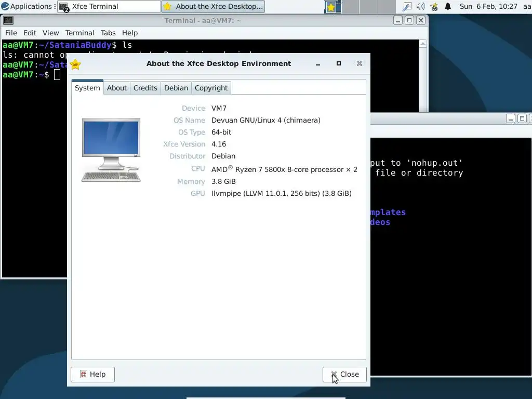
Task: Click the power manager tray icon
Action: (434, 6)
